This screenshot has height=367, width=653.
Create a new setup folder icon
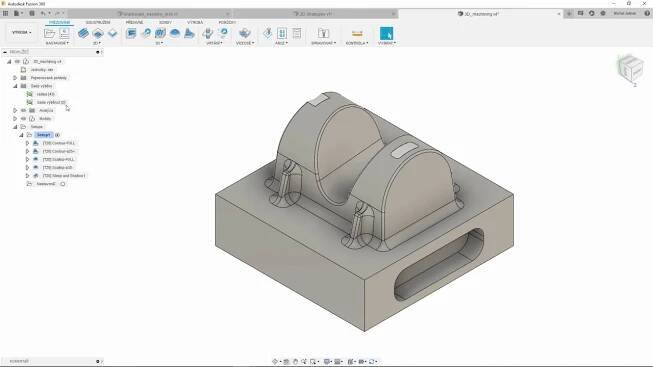click(x=50, y=33)
